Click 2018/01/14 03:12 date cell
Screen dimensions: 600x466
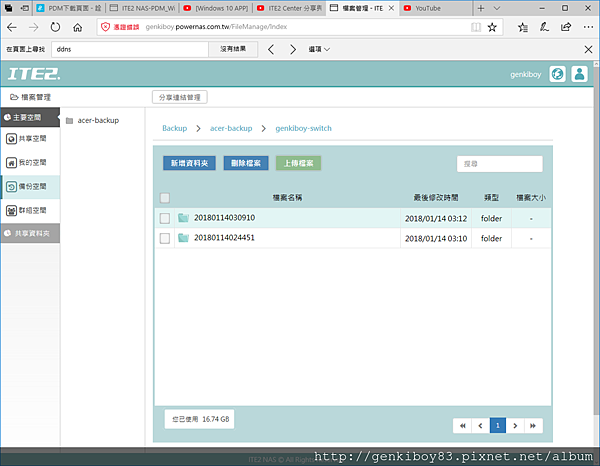point(436,218)
